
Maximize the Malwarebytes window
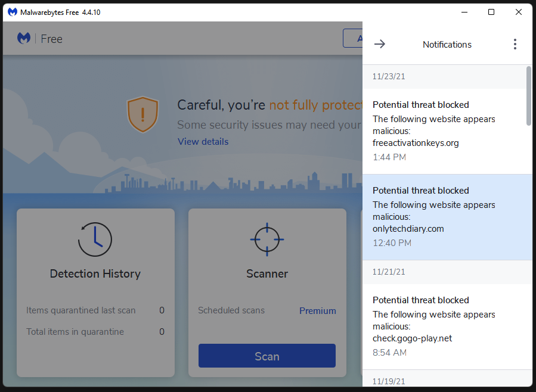tap(491, 13)
